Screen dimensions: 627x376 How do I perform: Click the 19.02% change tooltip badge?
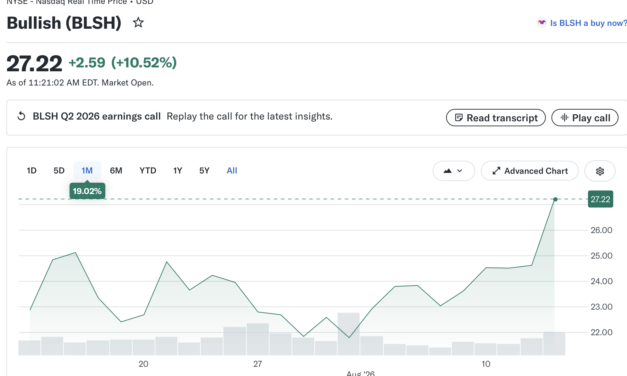click(87, 191)
